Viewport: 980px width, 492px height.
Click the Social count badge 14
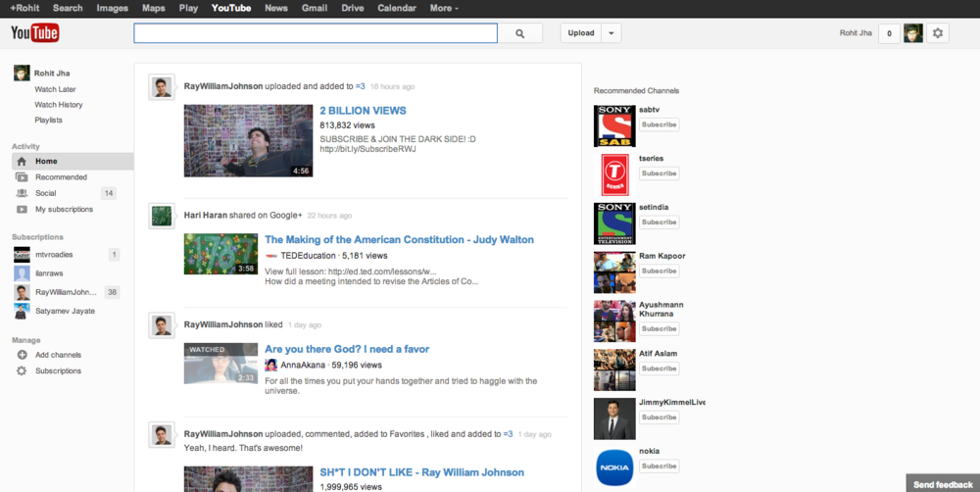pyautogui.click(x=109, y=193)
